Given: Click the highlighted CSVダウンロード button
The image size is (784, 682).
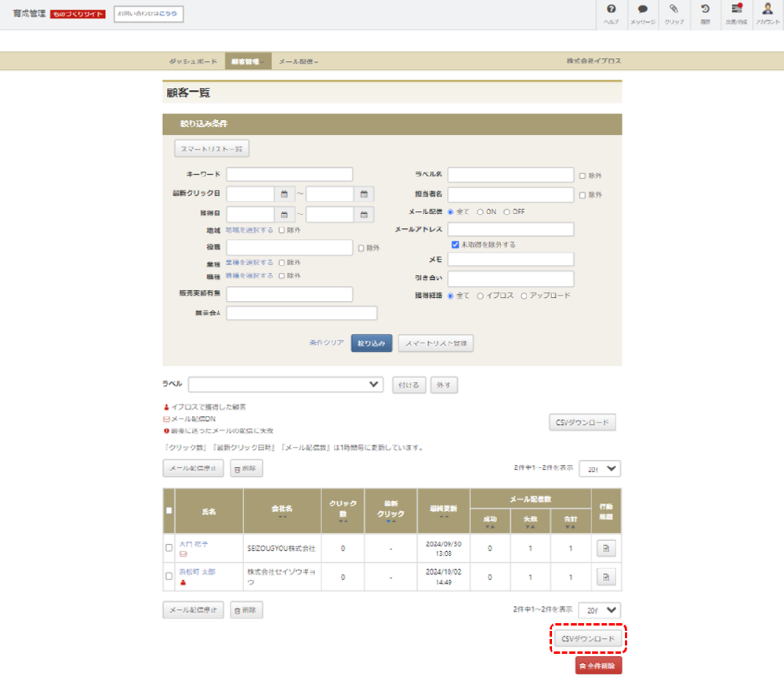Looking at the screenshot, I should click(589, 639).
